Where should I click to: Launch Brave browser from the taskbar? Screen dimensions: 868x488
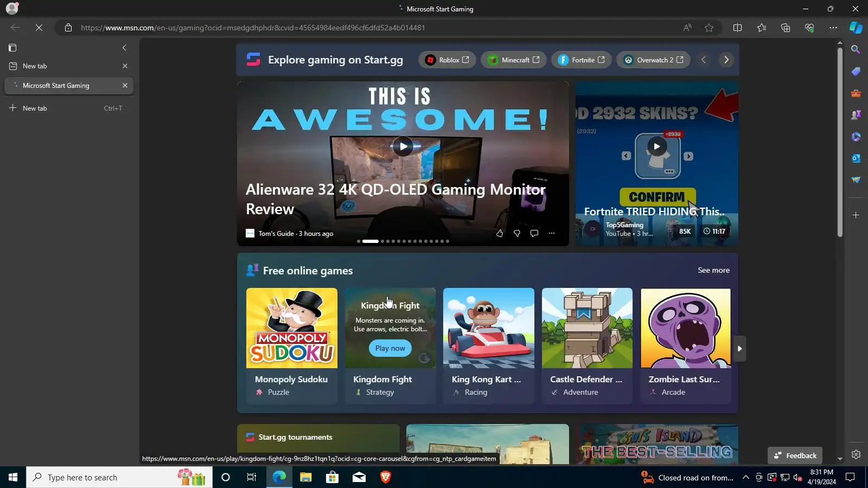385,477
